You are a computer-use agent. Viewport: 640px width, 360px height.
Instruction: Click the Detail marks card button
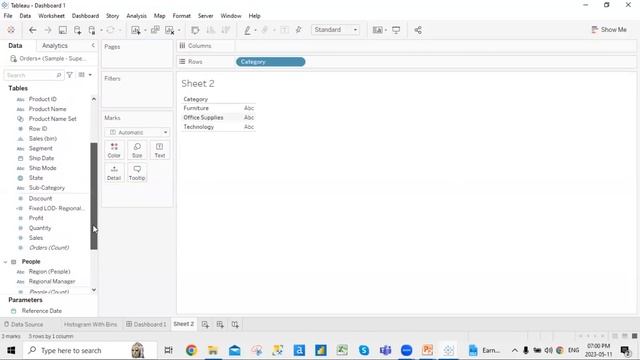(114, 173)
